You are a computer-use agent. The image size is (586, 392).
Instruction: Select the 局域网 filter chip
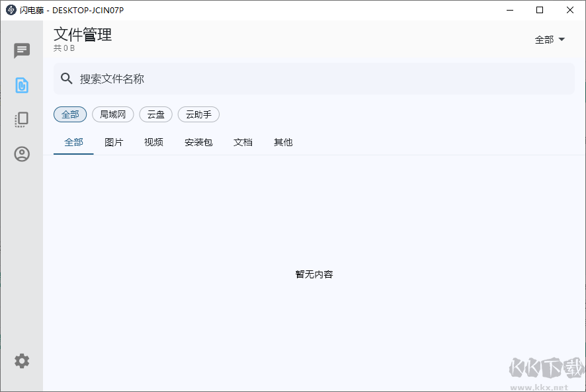(112, 114)
